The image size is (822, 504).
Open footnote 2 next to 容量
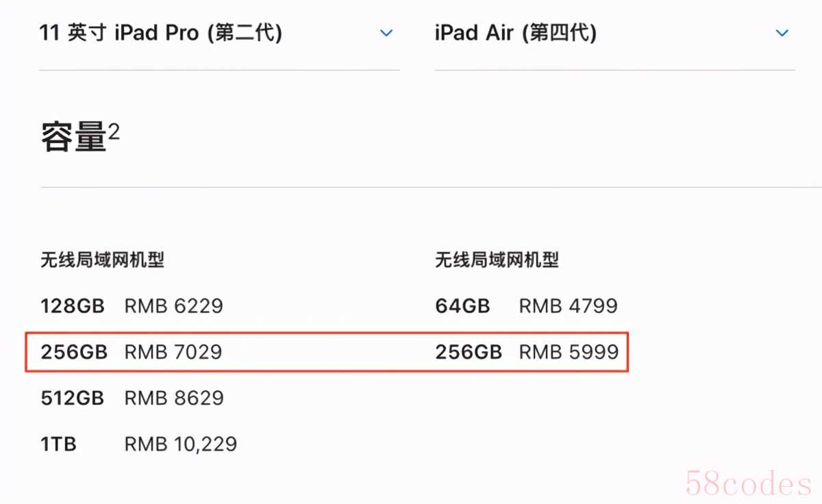[114, 131]
